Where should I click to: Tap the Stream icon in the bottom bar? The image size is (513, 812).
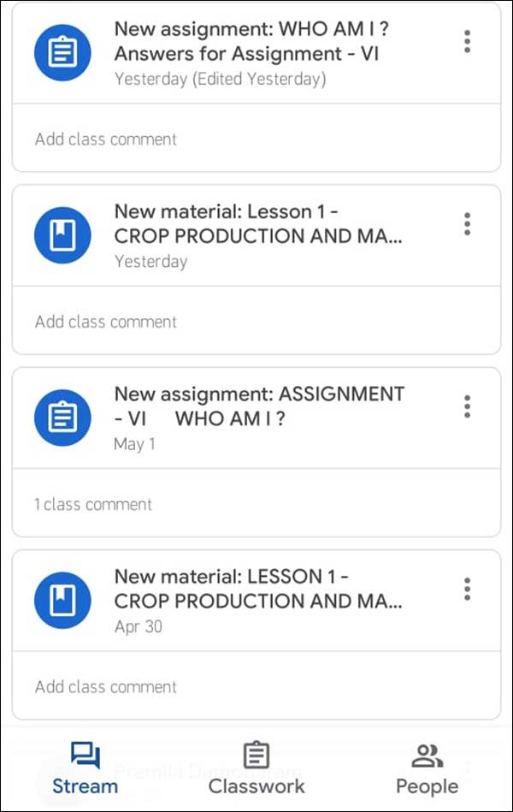click(85, 756)
